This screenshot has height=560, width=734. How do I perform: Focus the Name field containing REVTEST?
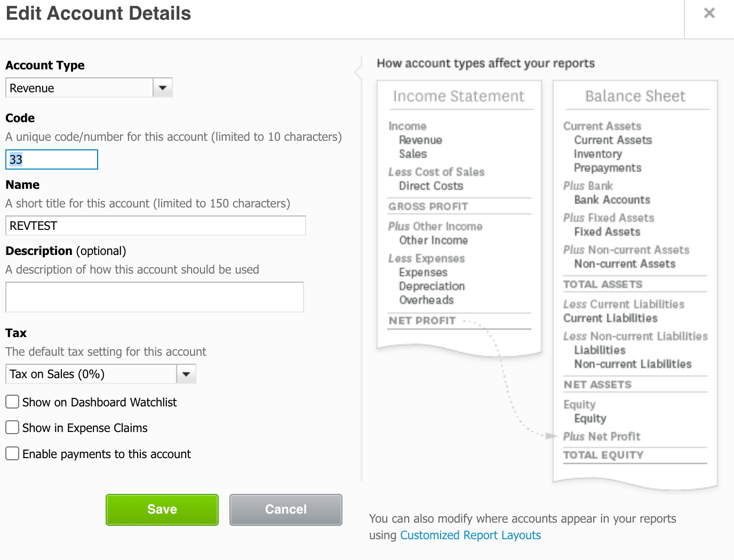[155, 226]
